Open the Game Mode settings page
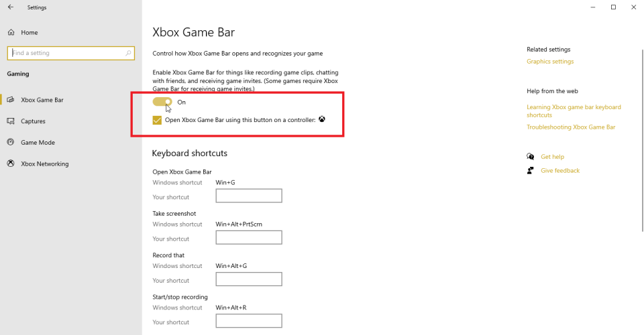The height and width of the screenshot is (335, 644). tap(38, 142)
